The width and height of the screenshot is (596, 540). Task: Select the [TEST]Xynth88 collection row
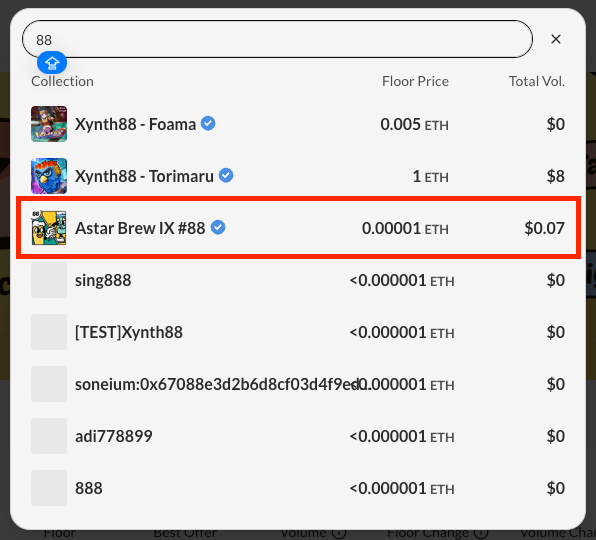pos(298,332)
